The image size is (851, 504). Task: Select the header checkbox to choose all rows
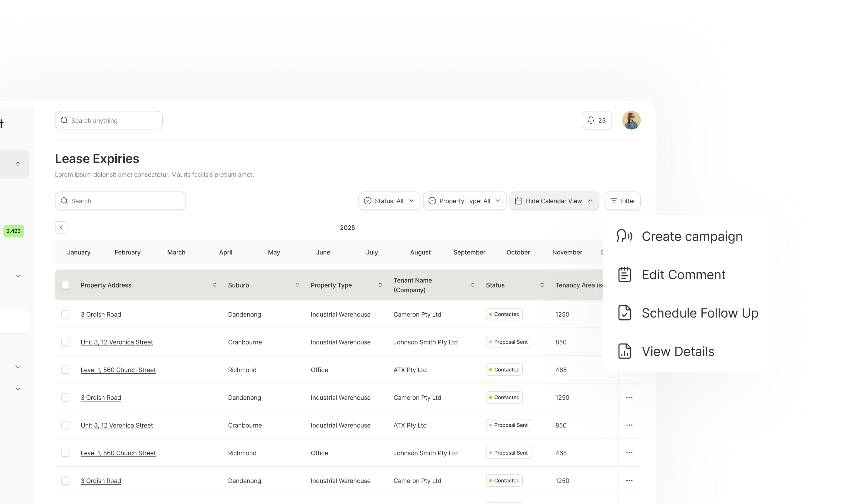(65, 285)
